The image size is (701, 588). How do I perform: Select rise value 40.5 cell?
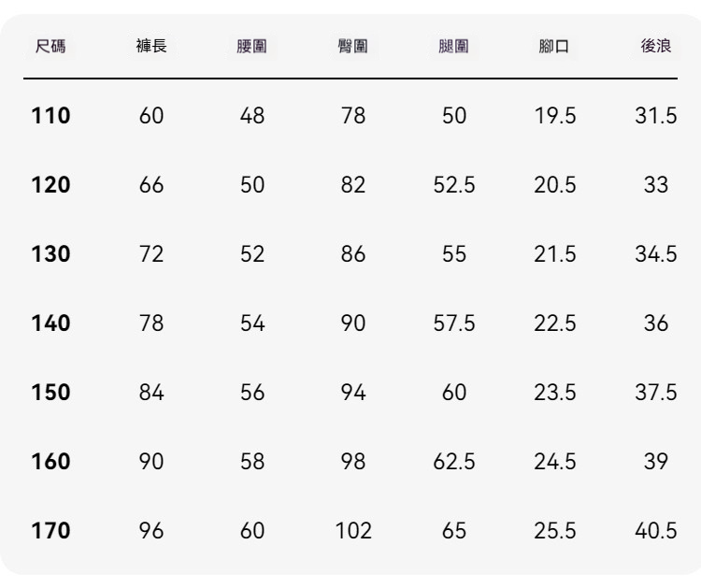656,531
